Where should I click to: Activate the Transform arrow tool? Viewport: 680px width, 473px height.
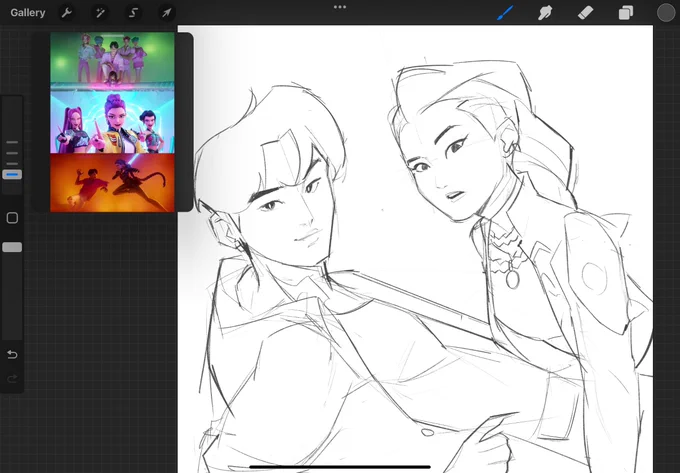tap(167, 13)
